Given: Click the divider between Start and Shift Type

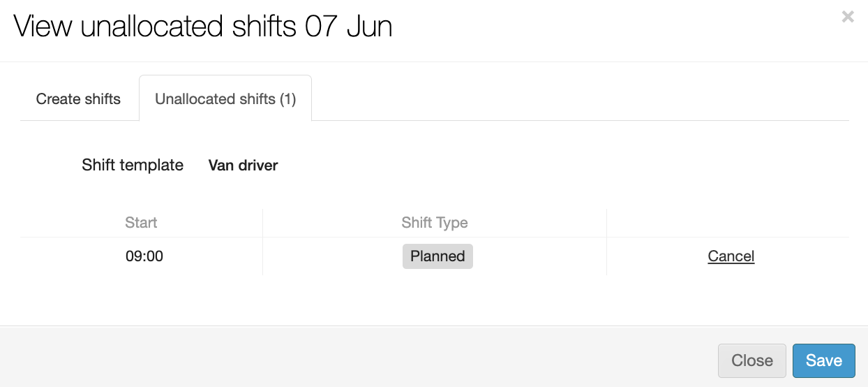Looking at the screenshot, I should 262,241.
